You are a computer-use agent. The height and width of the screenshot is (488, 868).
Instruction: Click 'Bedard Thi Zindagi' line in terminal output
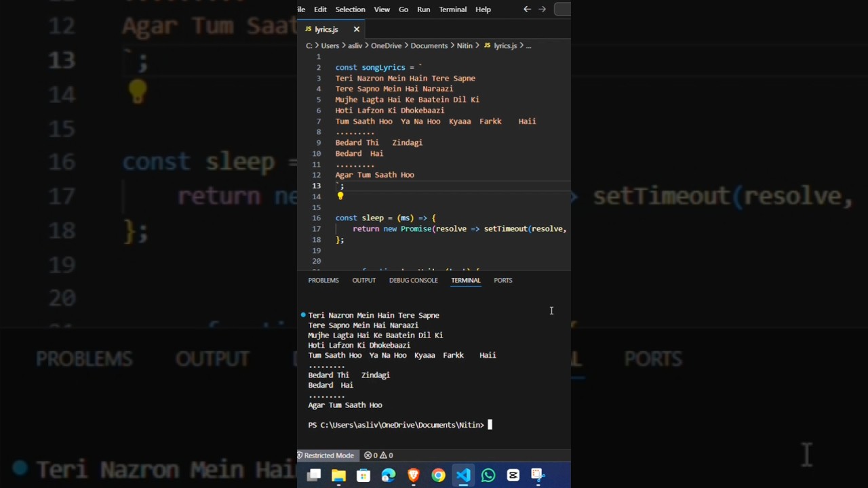tap(349, 375)
